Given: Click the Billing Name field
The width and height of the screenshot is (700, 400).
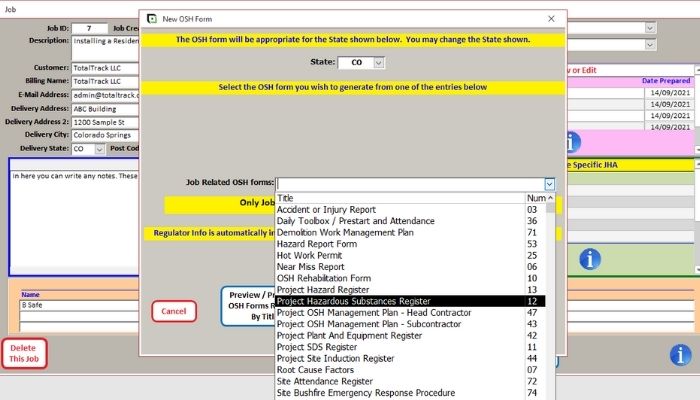Looking at the screenshot, I should click(x=105, y=82).
